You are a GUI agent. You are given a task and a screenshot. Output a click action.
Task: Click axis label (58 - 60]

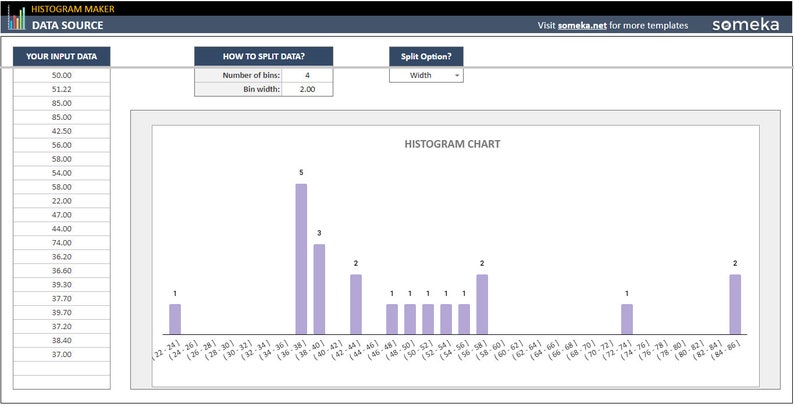[x=489, y=350]
